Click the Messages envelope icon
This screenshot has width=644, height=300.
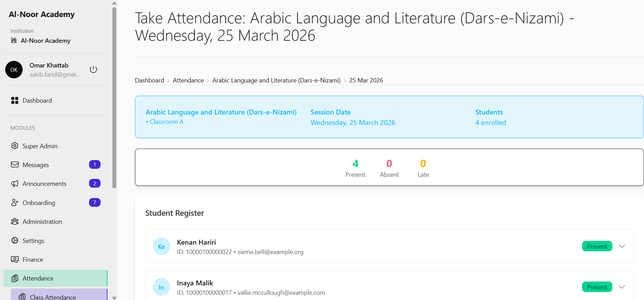coord(15,165)
